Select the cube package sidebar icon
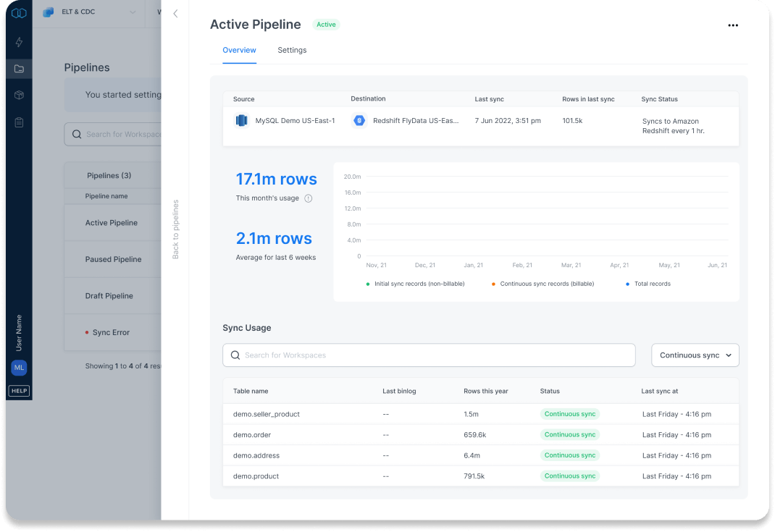The image size is (775, 532). point(19,96)
